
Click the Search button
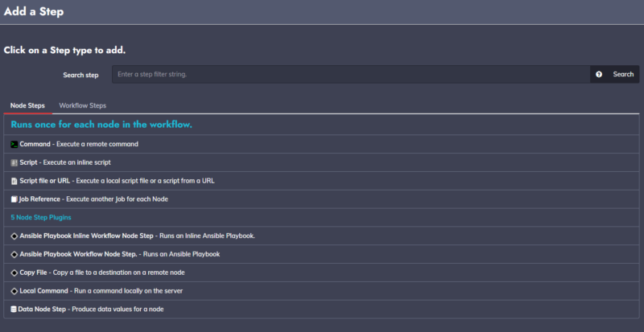[x=623, y=74]
